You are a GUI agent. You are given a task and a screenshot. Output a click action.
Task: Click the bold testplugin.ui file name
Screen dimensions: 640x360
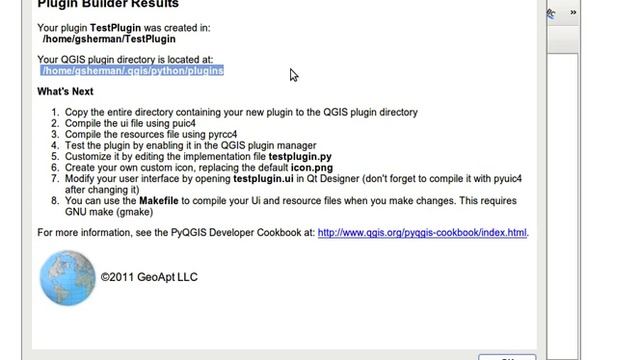[x=263, y=179]
